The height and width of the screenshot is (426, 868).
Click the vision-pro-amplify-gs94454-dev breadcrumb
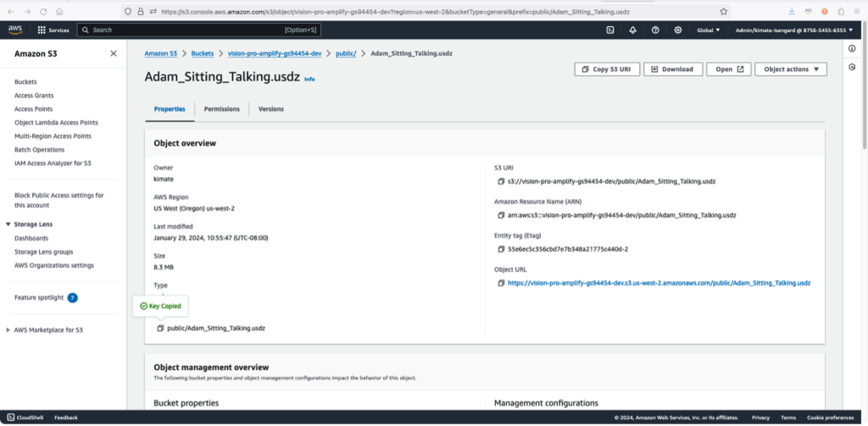click(275, 53)
